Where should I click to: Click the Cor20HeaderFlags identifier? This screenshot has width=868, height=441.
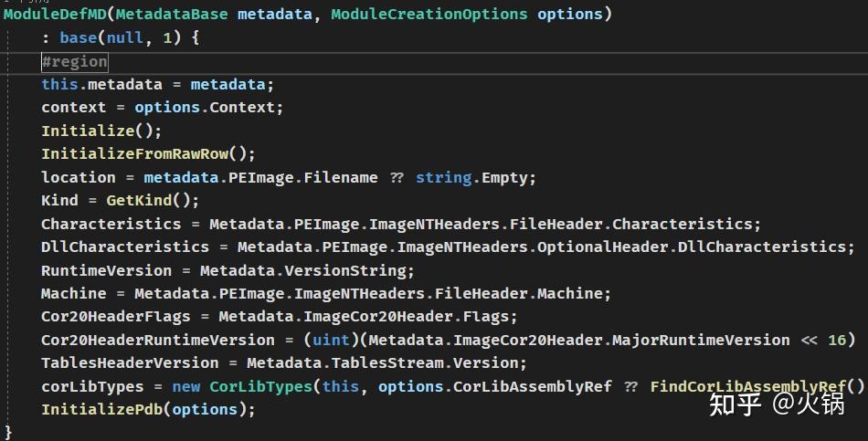pos(116,317)
